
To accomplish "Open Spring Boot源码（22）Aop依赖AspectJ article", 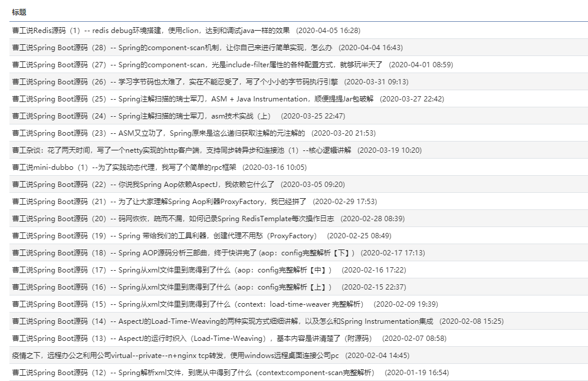I will coord(143,185).
